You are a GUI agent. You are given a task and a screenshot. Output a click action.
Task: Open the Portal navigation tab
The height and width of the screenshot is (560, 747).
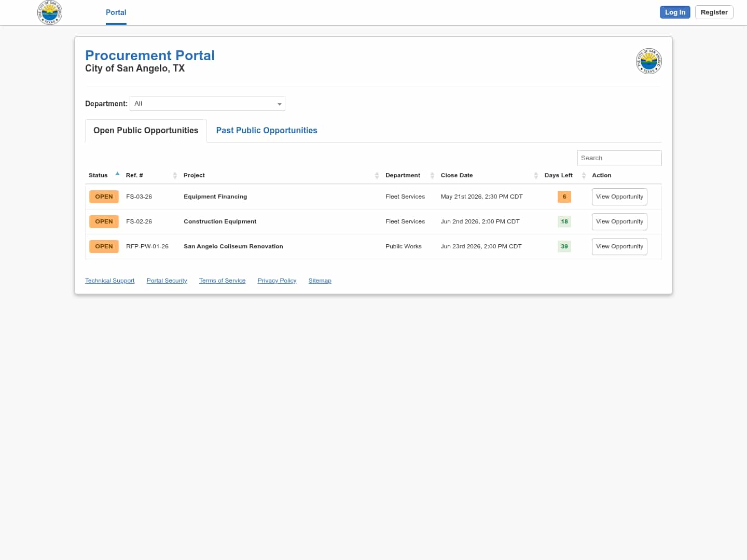click(116, 12)
